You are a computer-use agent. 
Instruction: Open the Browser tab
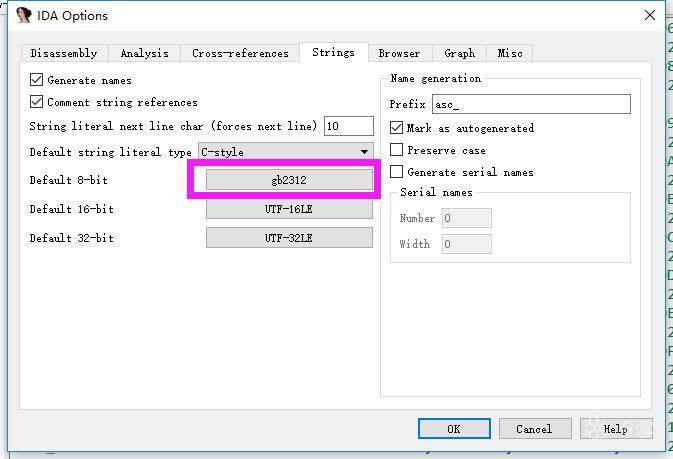pos(399,53)
